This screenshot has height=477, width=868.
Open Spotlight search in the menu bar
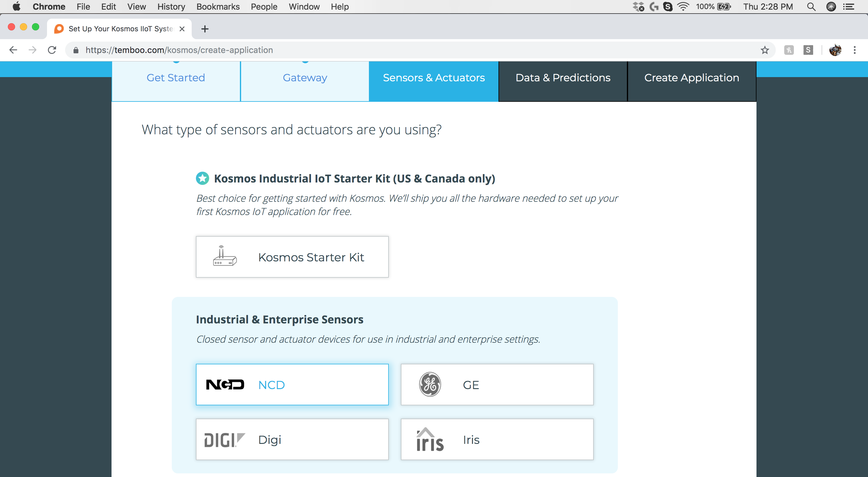point(811,6)
